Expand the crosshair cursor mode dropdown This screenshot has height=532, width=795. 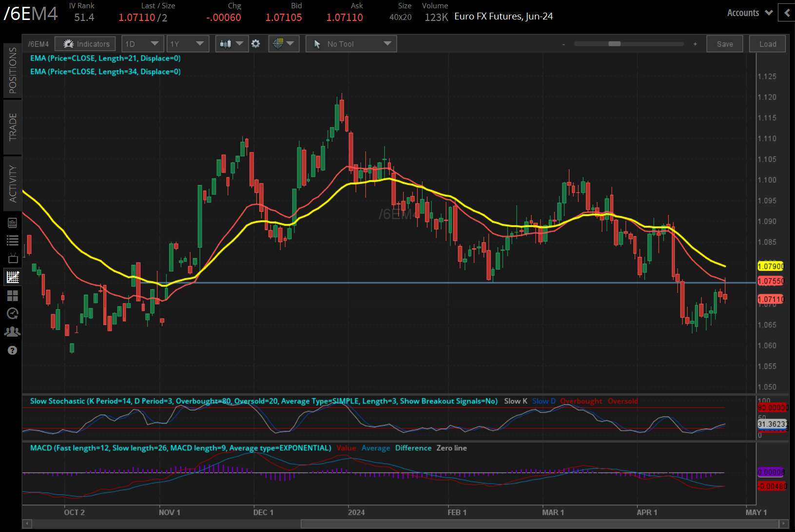point(283,44)
